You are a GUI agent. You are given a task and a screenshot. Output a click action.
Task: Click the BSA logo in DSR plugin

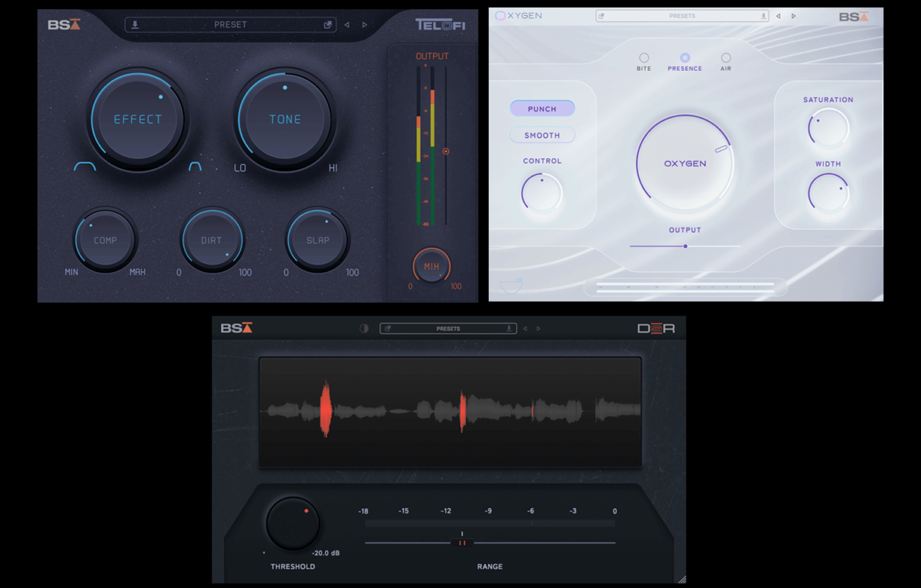(x=237, y=328)
